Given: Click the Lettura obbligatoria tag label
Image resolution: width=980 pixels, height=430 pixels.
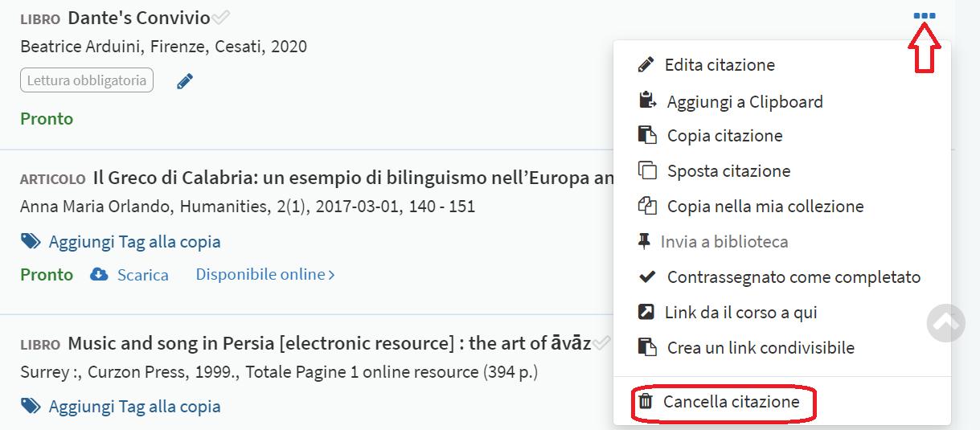Looking at the screenshot, I should (87, 80).
